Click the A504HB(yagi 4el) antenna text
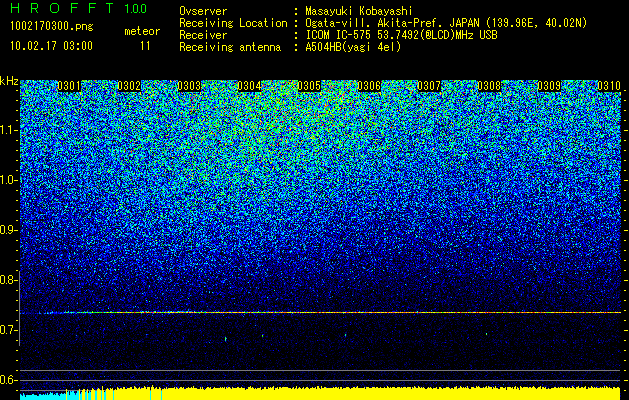Viewport: 629px width, 400px height. tap(353, 47)
